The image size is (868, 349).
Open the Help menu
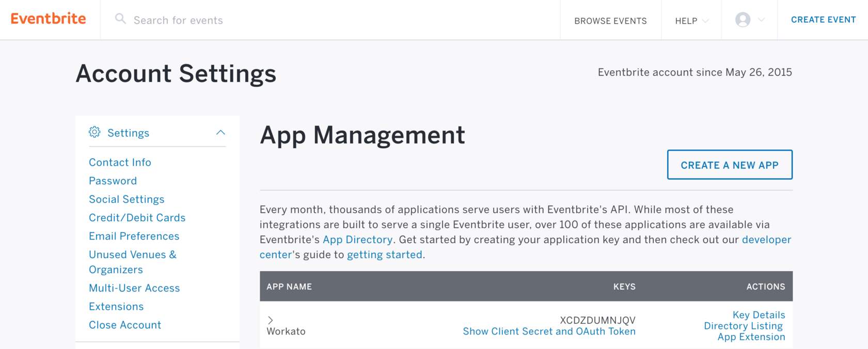691,21
